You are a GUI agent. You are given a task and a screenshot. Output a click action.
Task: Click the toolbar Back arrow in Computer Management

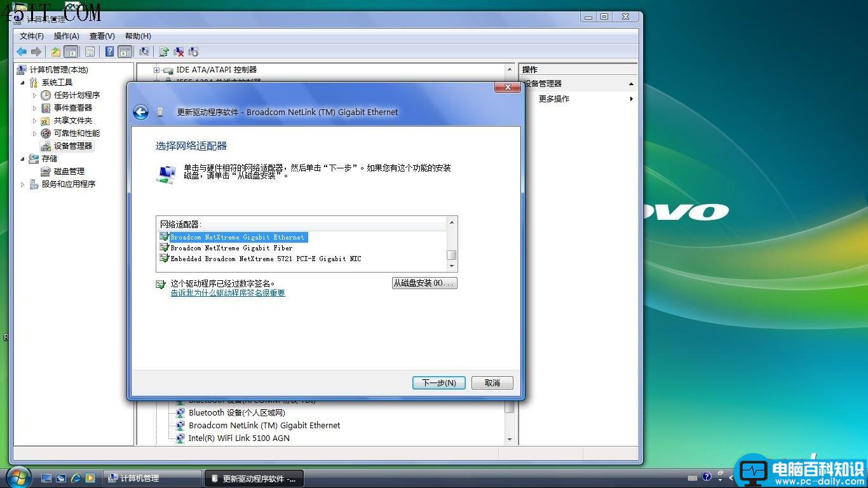[x=22, y=51]
